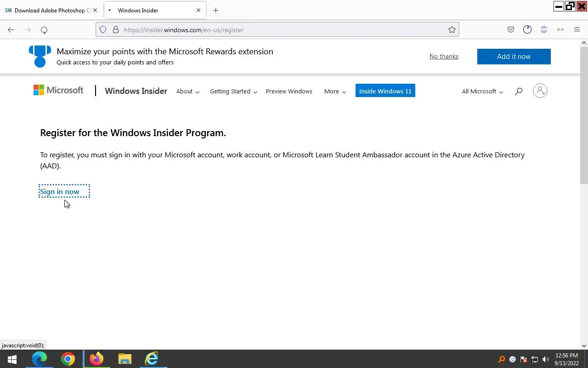Expand the All Microsoft dropdown
Screen dimensions: 588x368
coord(482,91)
